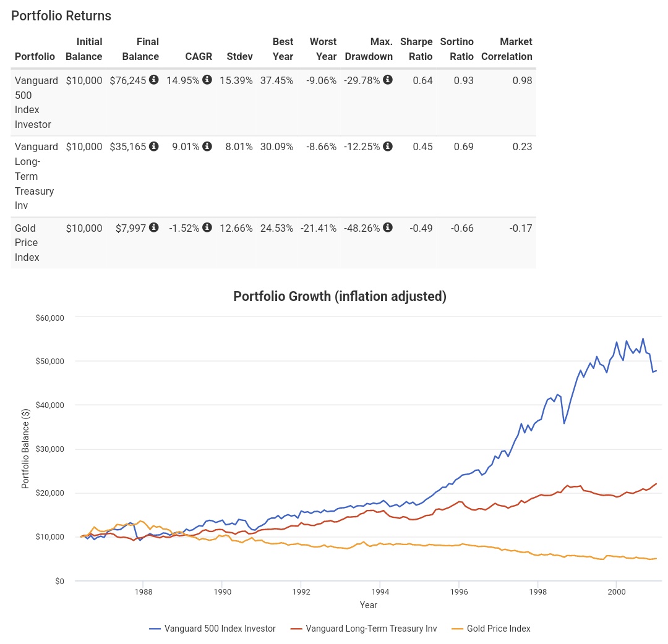Click orange Gold Price Index legend swatch
The height and width of the screenshot is (644, 668).
click(x=457, y=629)
